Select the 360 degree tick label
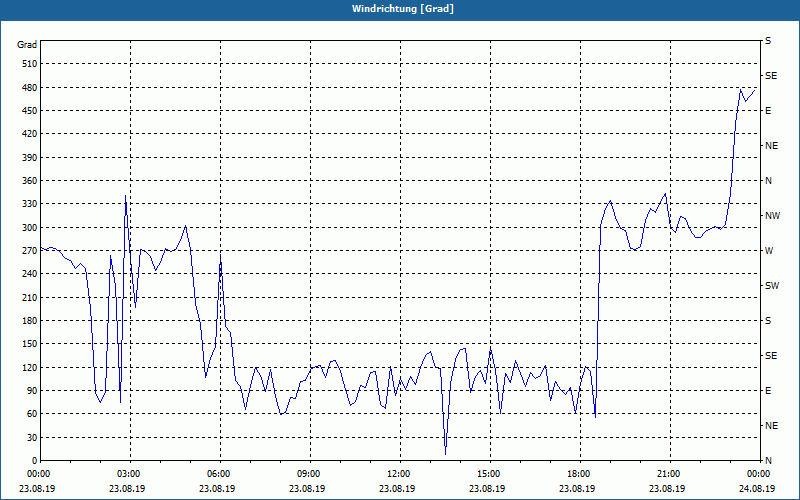800x500 pixels. tap(30, 181)
